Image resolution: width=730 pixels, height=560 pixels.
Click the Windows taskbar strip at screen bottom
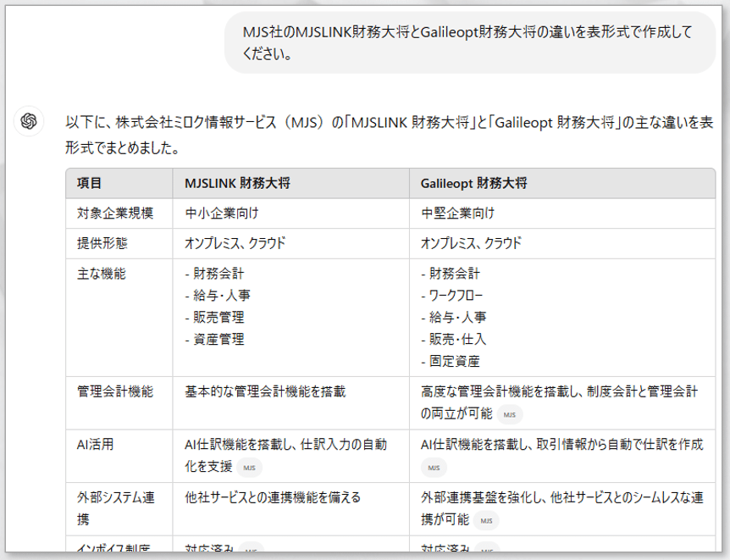tap(365, 557)
